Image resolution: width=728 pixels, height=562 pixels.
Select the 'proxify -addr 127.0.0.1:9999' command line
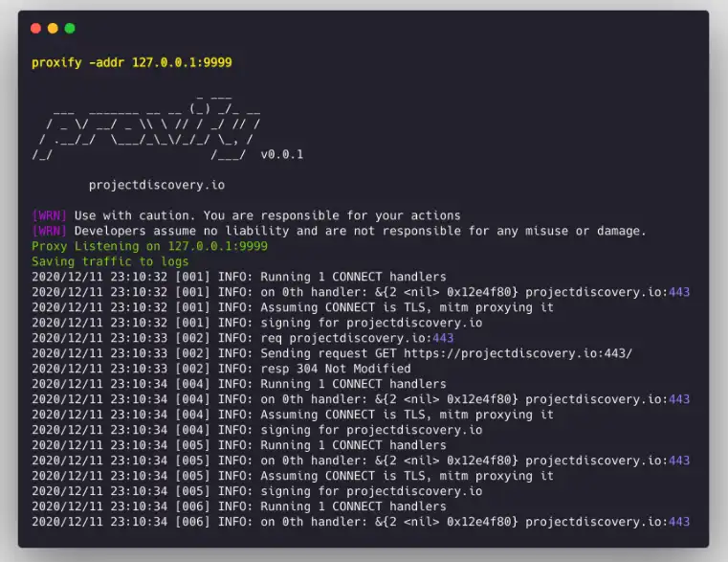point(132,62)
